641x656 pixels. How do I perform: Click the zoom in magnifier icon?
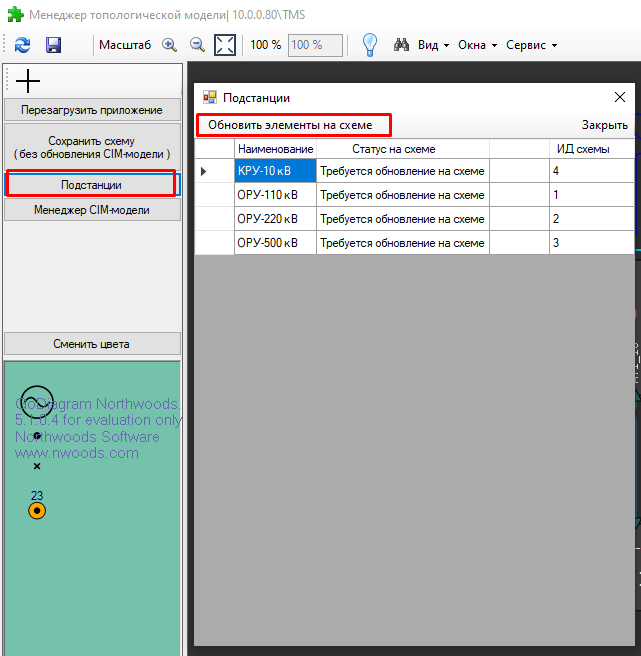tap(169, 45)
